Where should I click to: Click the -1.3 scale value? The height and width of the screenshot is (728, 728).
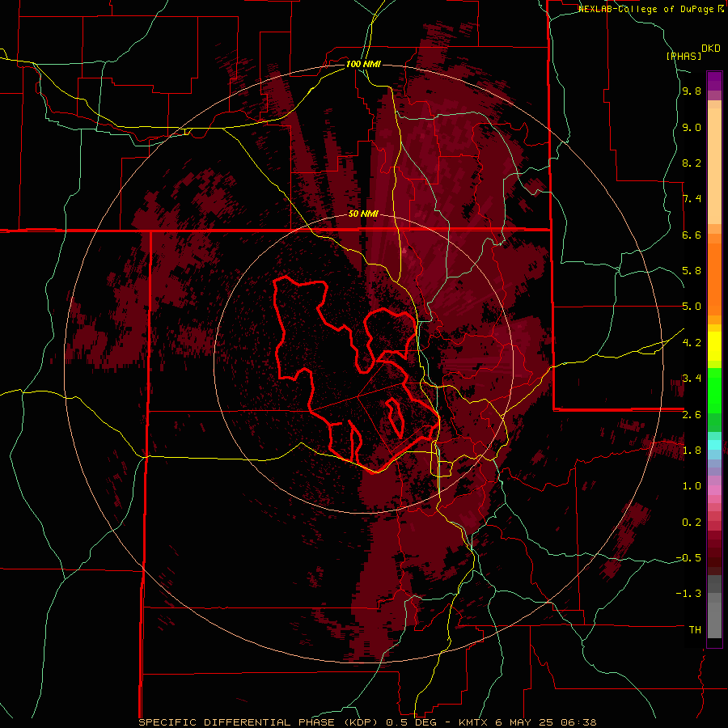point(689,594)
